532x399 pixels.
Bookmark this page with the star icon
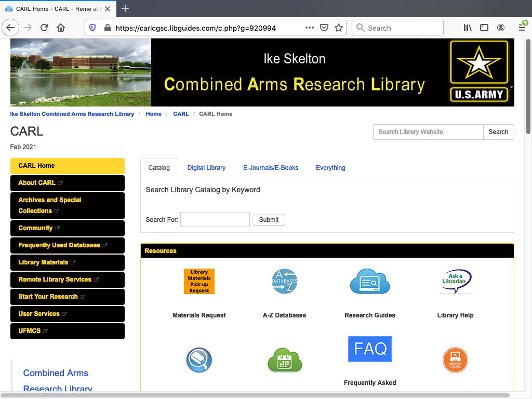pyautogui.click(x=339, y=28)
